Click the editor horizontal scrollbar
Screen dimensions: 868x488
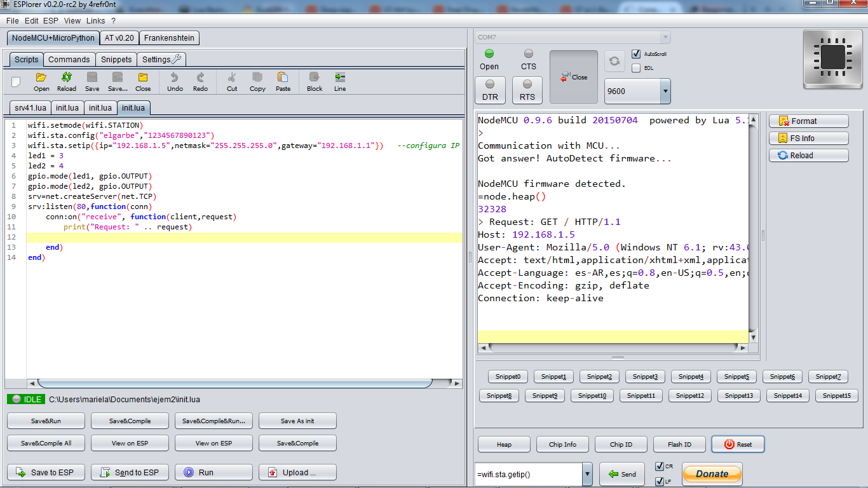click(234, 383)
